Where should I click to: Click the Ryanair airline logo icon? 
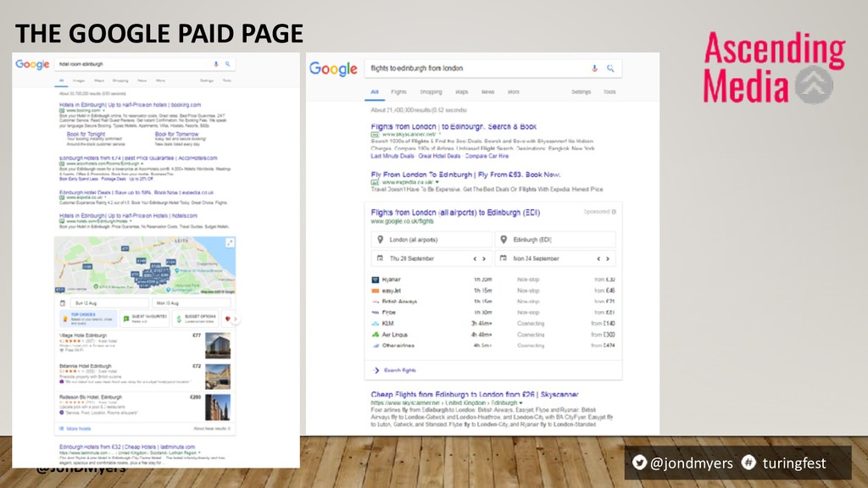tap(376, 280)
